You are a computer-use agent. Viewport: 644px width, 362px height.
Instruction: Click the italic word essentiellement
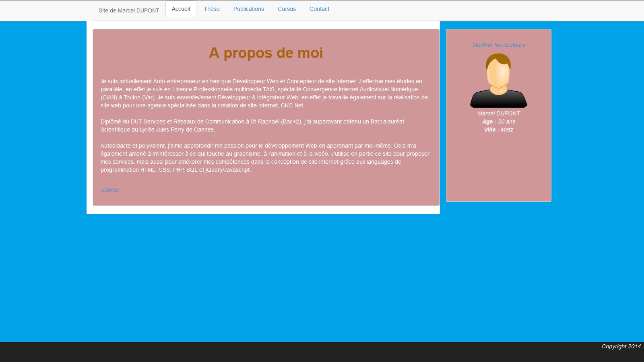click(x=196, y=97)
